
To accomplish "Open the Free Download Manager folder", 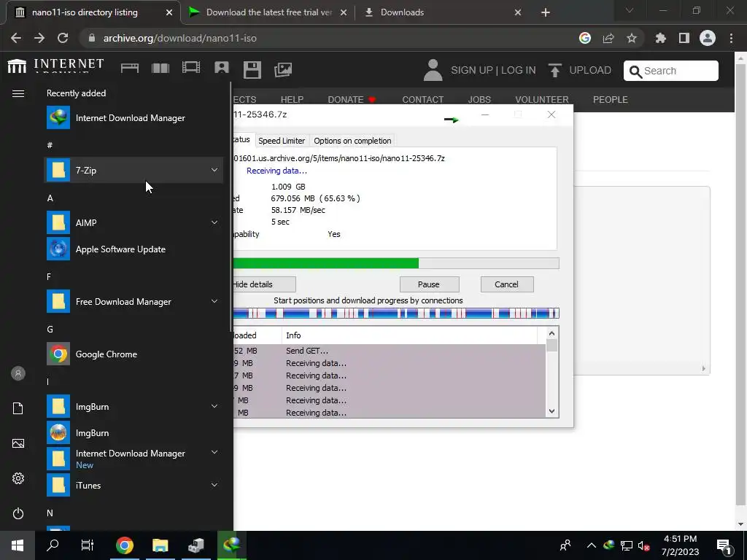I will pyautogui.click(x=133, y=301).
